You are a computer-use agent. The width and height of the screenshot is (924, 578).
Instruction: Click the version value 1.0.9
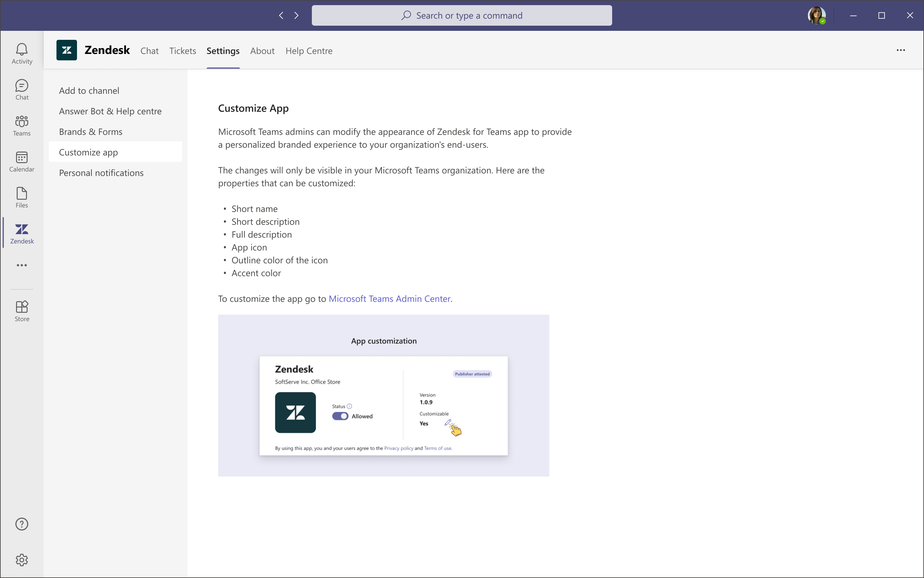coord(426,402)
